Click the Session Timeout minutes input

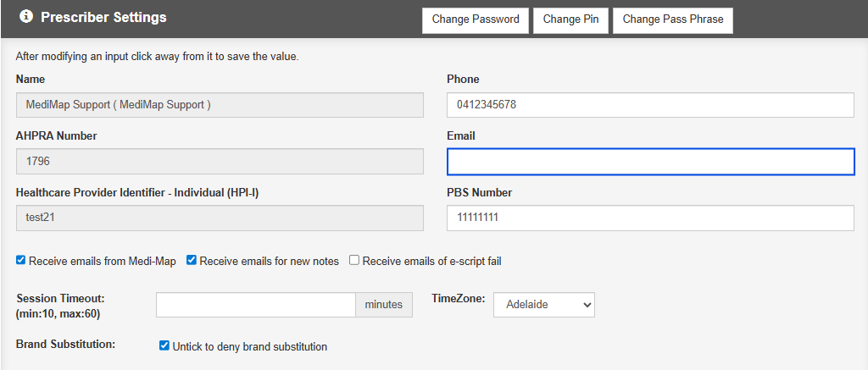[255, 305]
